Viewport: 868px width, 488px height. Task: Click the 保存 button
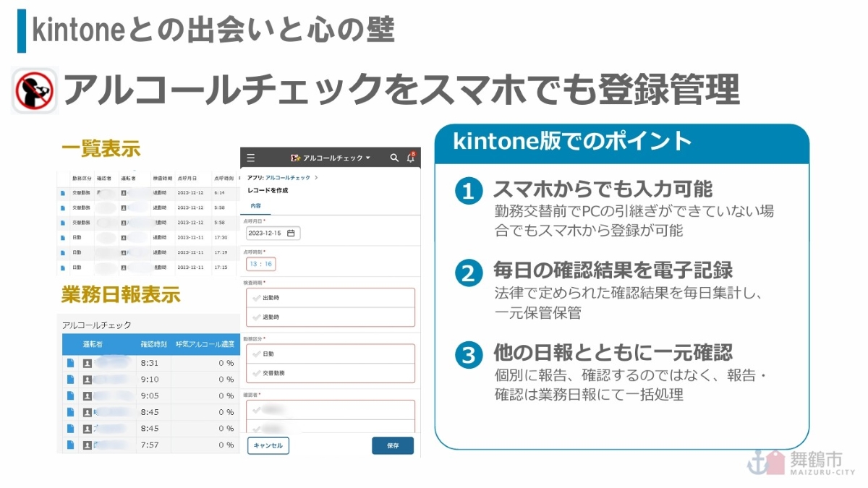(x=393, y=445)
